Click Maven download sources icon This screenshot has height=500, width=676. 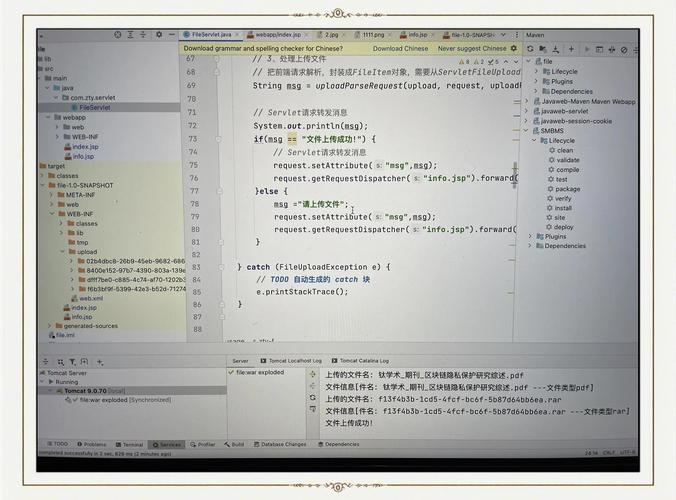[556, 49]
